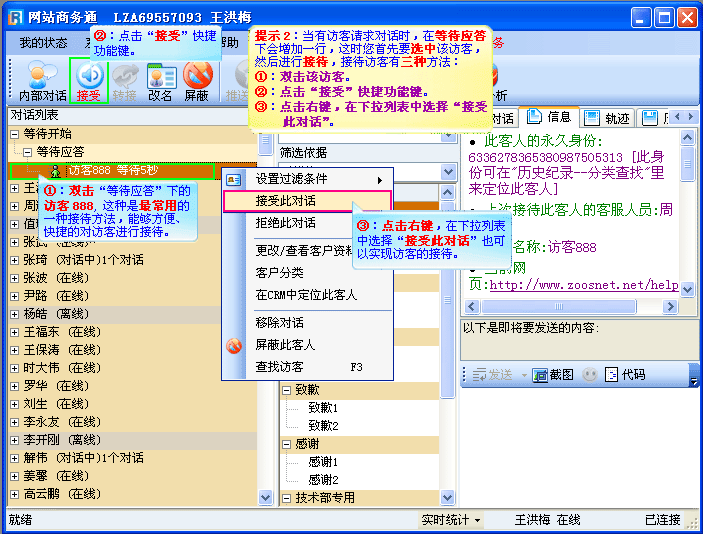Click the 接受 (accept) toolbar icon
Image resolution: width=703 pixels, height=534 pixels.
click(88, 81)
